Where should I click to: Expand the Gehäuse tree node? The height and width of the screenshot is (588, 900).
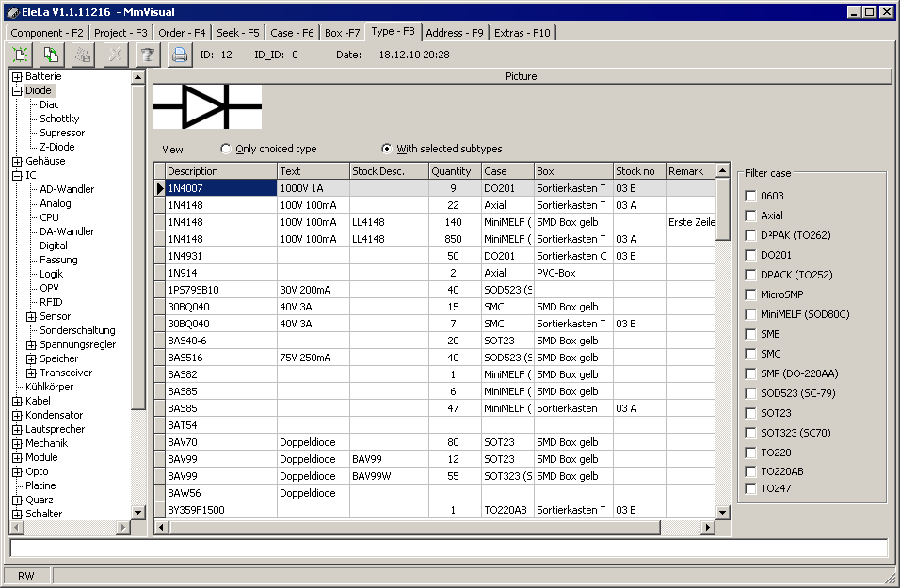[x=17, y=161]
